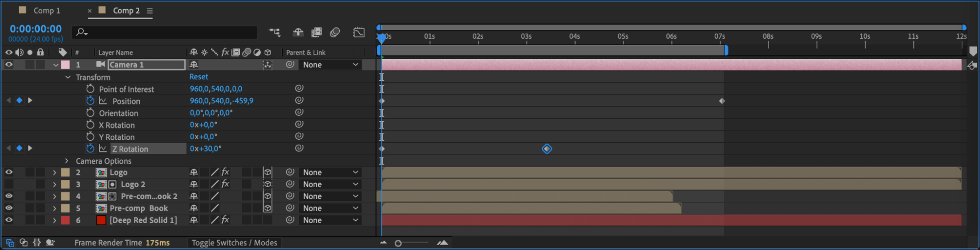Jump to next Position keyframe arrow
Image resolution: width=980 pixels, height=250 pixels.
[30, 100]
